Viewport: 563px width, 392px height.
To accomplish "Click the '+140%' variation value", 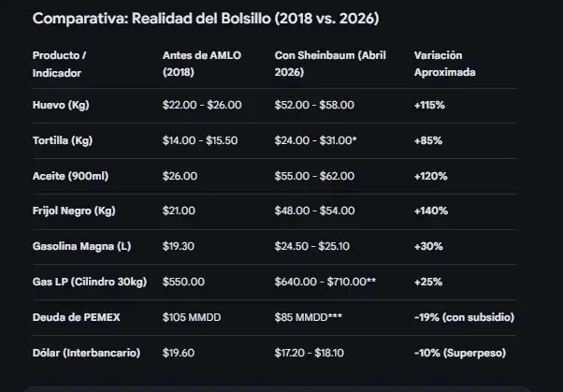I will 430,211.
